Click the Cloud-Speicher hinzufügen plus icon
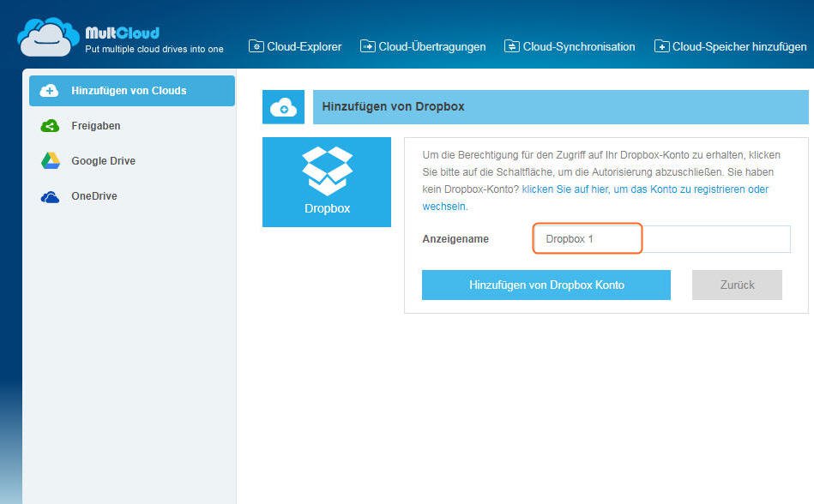Screen dimensions: 814x504 click(x=661, y=46)
